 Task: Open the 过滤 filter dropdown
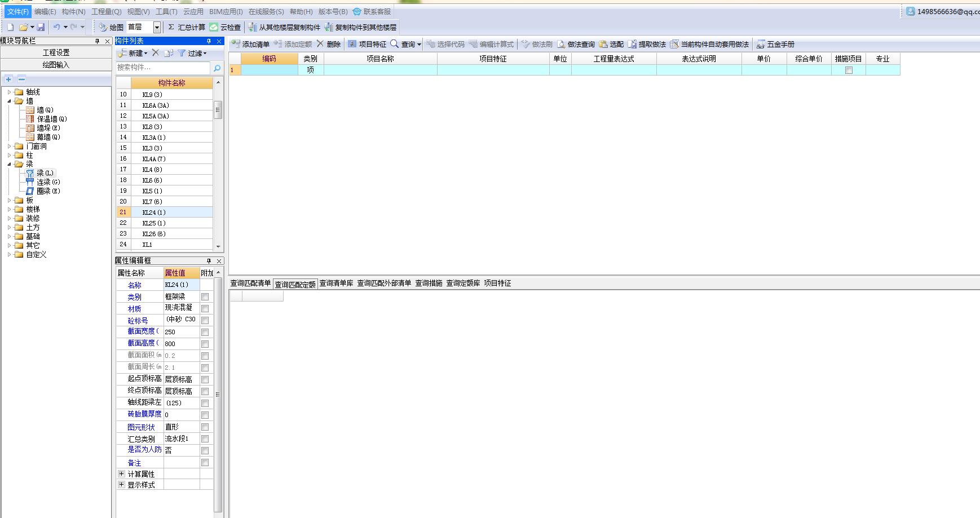click(193, 53)
